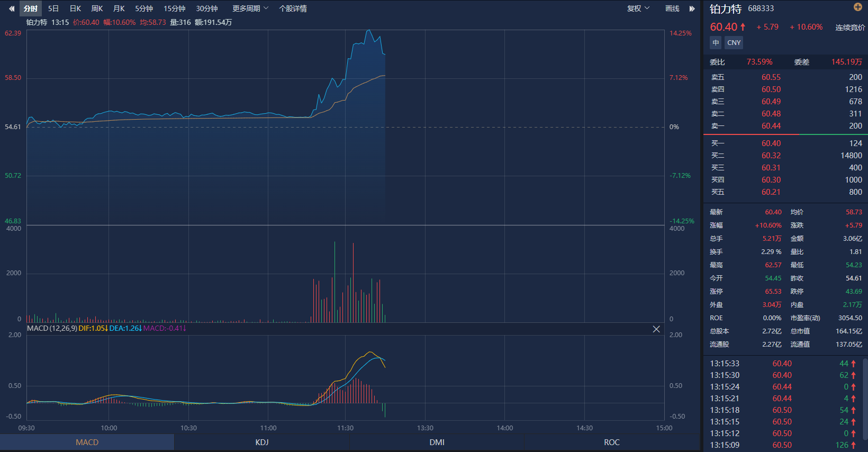Open the 更多周期 dropdown

(250, 8)
